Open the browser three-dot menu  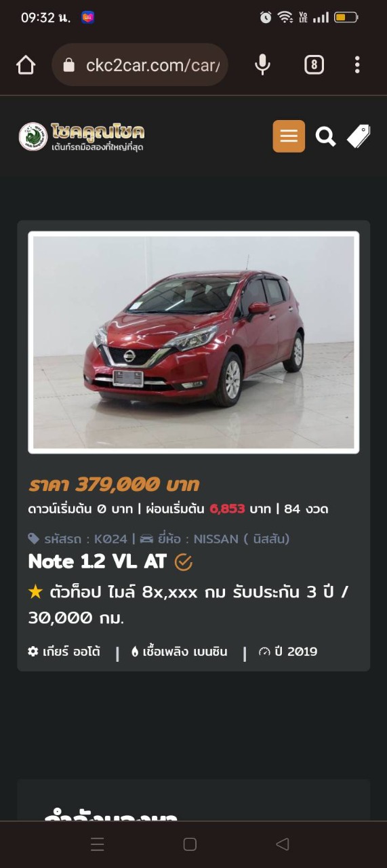coord(357,65)
